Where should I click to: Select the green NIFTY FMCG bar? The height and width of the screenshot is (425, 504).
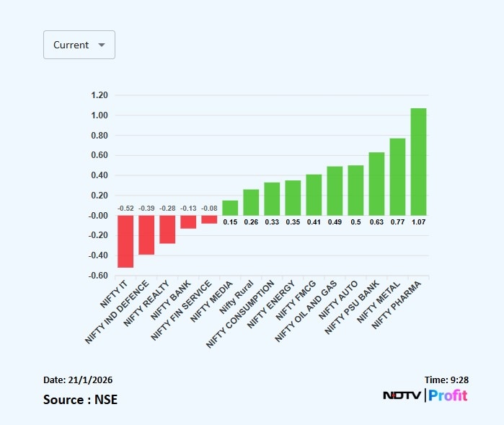314,195
